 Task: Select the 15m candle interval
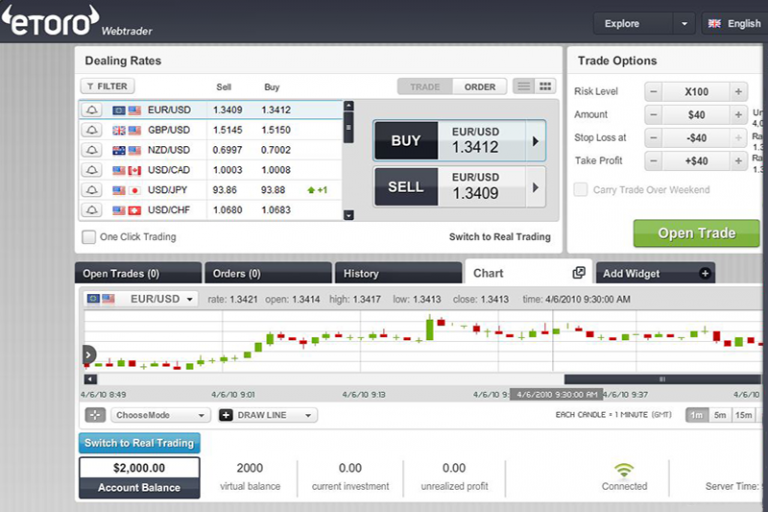pos(744,415)
